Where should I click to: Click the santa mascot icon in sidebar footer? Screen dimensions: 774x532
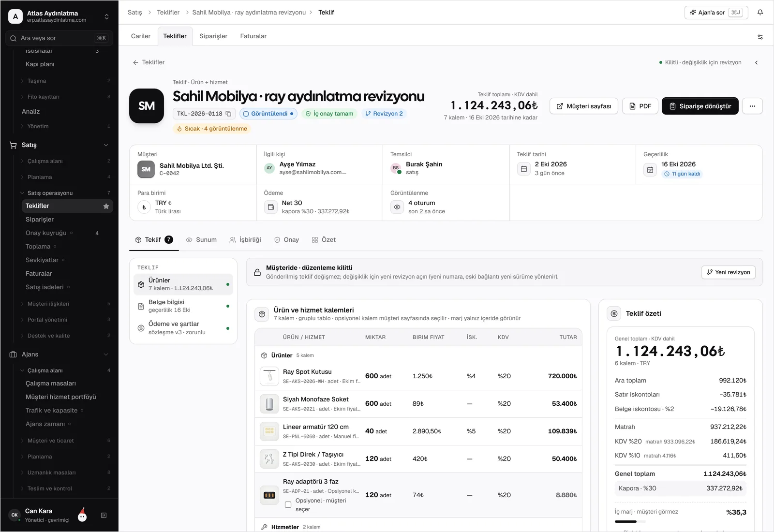[x=82, y=515]
